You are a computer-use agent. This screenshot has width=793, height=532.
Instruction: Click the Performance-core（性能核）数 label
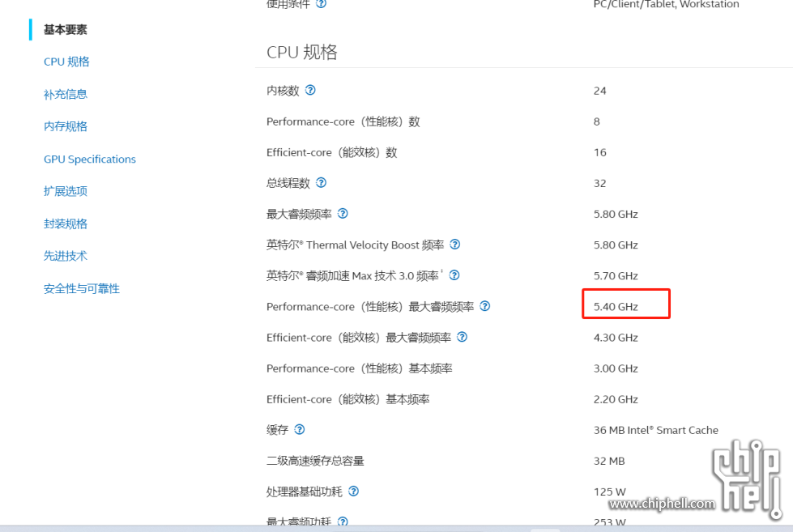point(343,122)
